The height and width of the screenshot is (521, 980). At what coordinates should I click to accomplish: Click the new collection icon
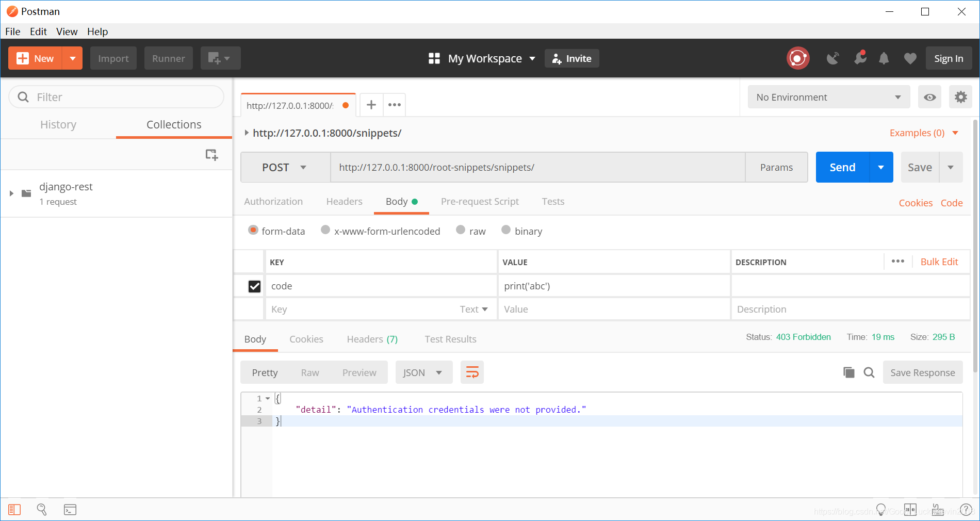211,154
